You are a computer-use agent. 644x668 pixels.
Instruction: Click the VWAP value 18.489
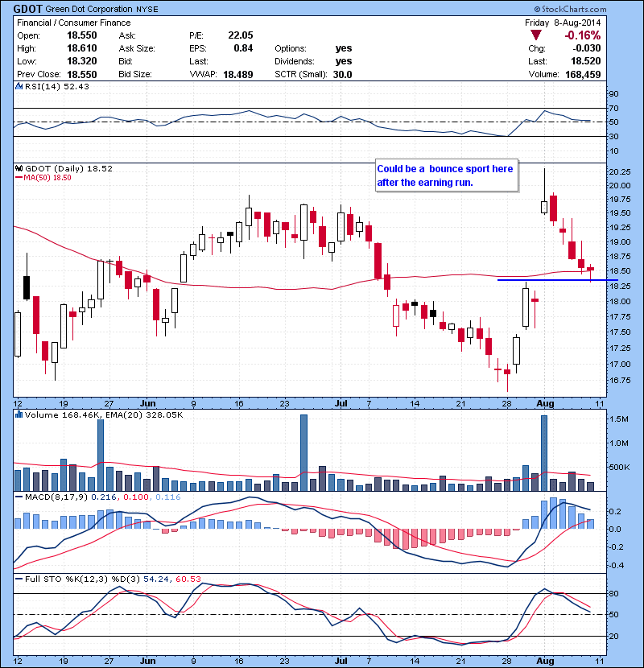click(238, 75)
